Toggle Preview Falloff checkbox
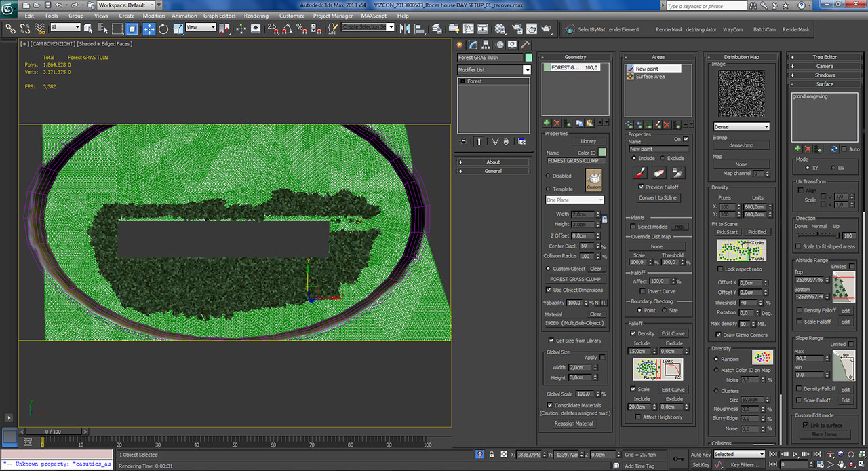 [x=642, y=187]
